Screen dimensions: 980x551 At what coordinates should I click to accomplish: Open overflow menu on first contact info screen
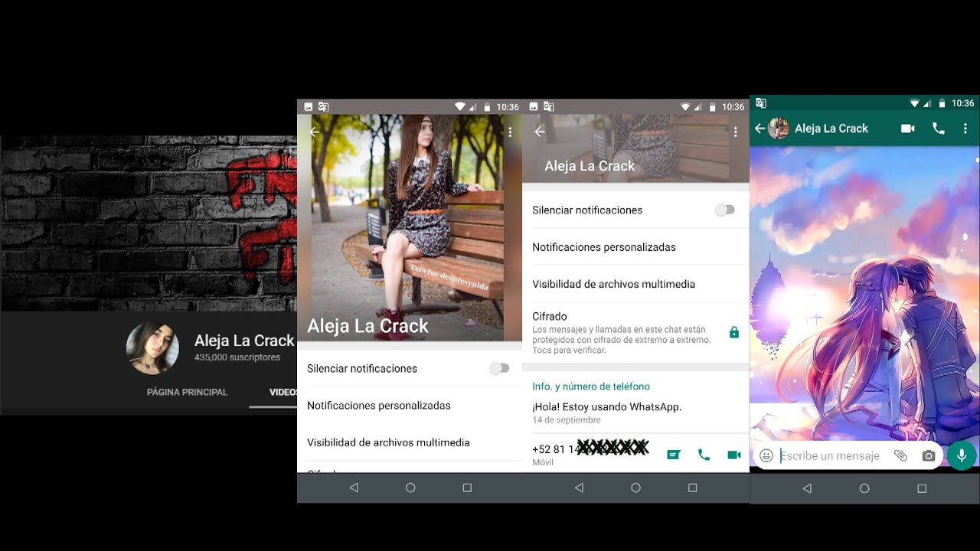[510, 132]
